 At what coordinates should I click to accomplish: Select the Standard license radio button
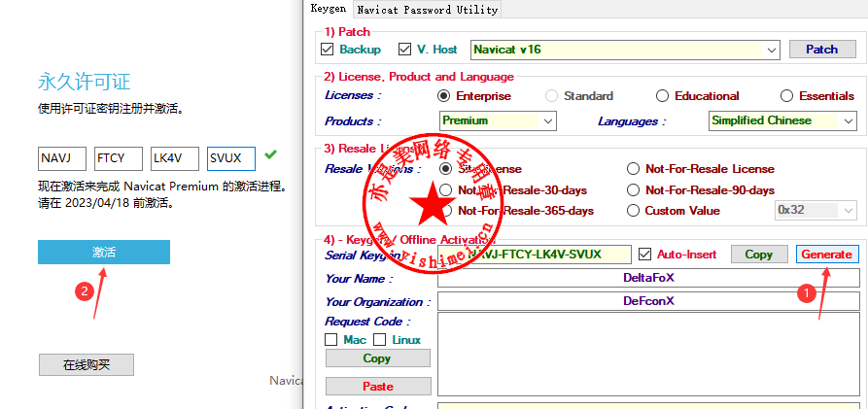tap(551, 96)
